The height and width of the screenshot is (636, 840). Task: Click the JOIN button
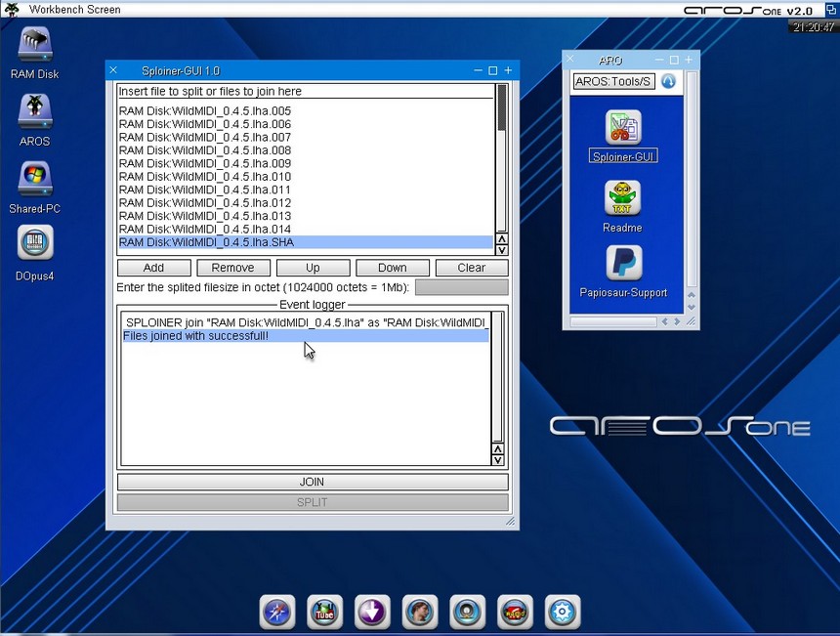click(x=313, y=482)
